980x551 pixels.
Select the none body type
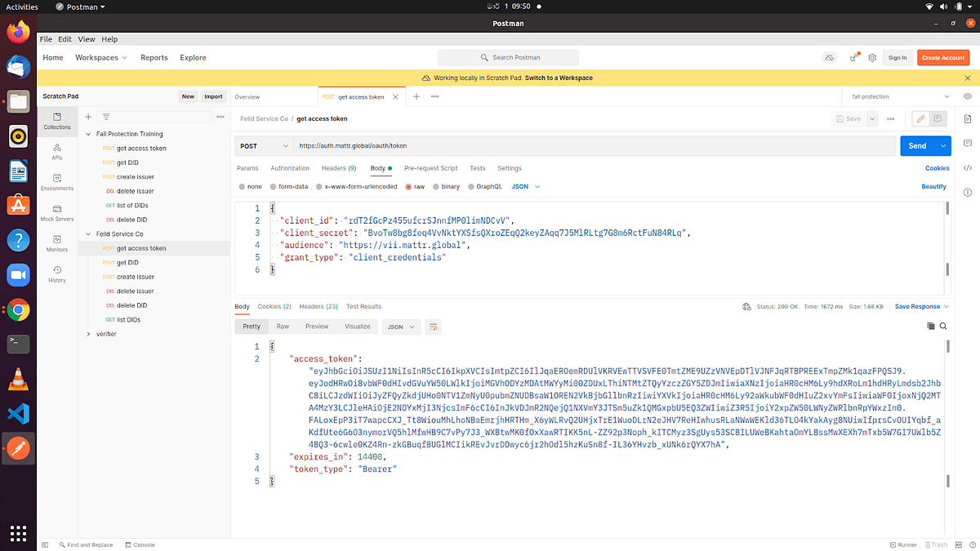[x=252, y=187]
